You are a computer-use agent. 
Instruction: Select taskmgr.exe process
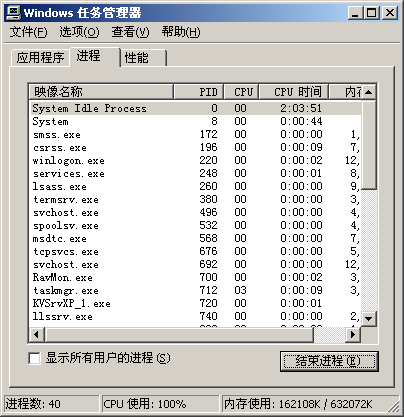[195, 290]
